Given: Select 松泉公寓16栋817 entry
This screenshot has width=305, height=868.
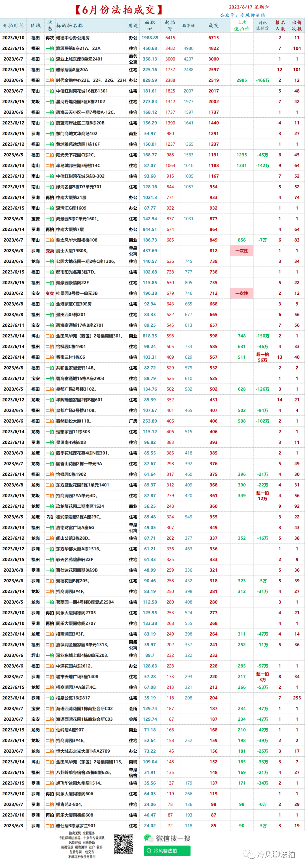Looking at the screenshot, I should coord(73,698).
